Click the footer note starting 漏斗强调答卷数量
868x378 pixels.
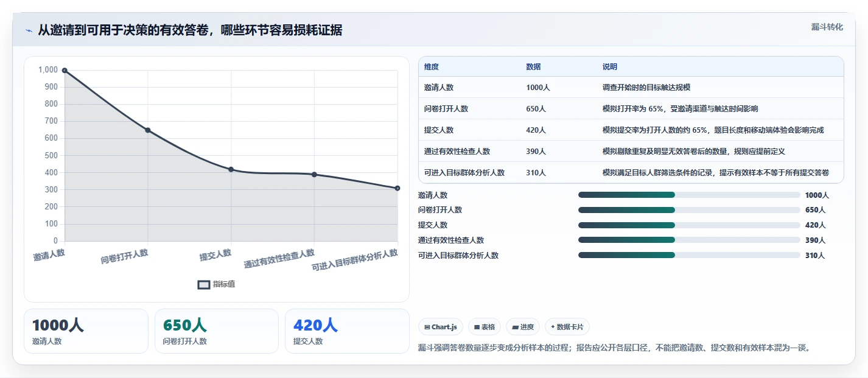614,348
